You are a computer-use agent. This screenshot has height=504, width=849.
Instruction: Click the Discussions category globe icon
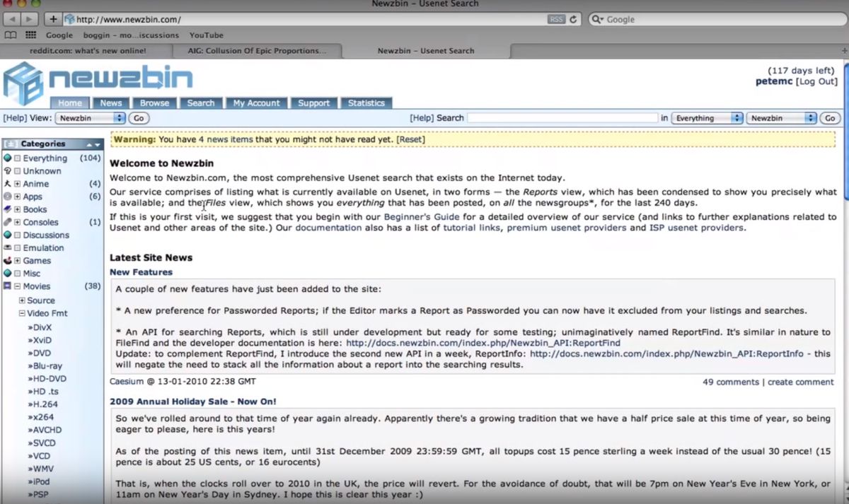(7, 235)
